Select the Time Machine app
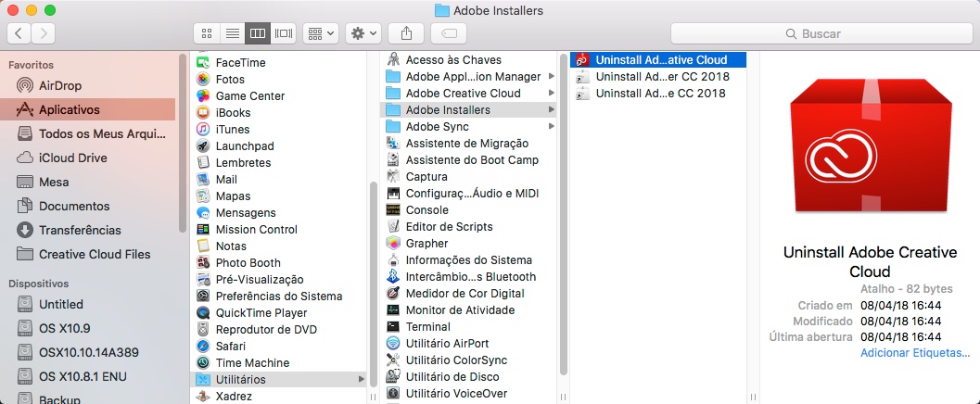This screenshot has height=404, width=980. 279,363
